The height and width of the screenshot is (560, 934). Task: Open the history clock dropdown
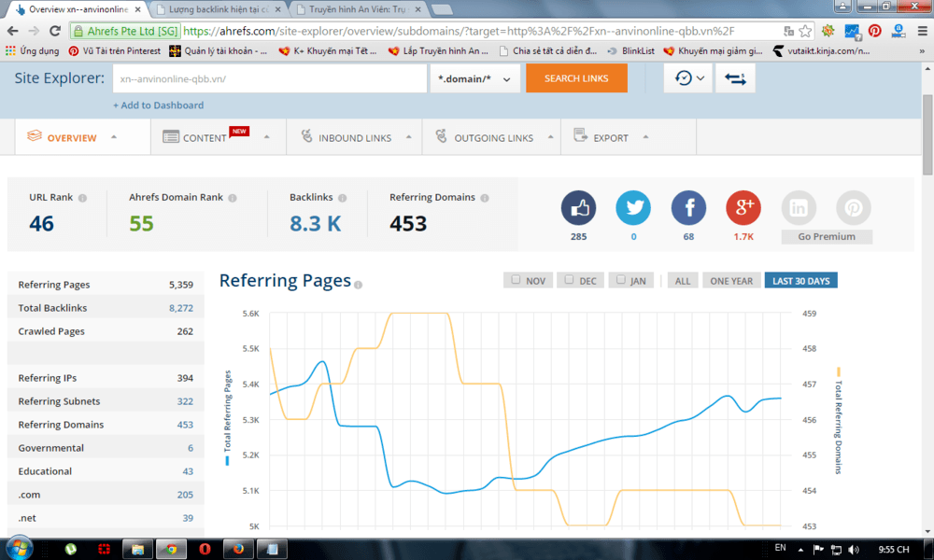(688, 78)
